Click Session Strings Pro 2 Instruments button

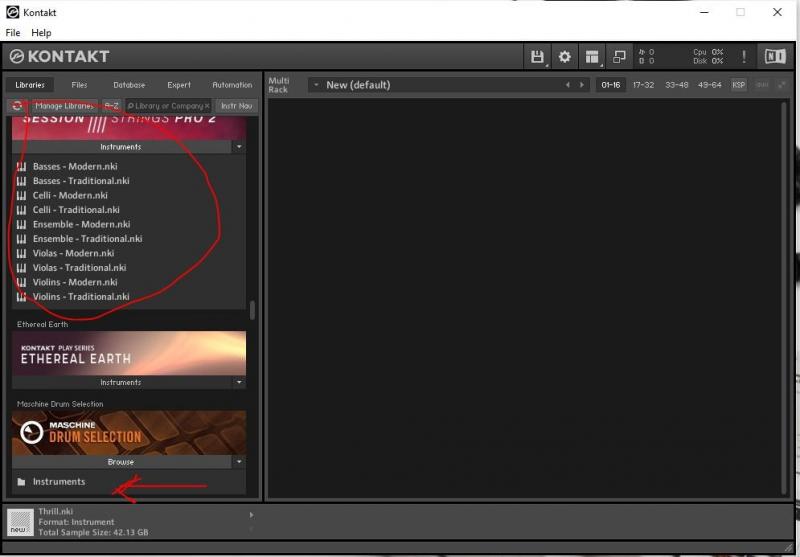point(121,147)
